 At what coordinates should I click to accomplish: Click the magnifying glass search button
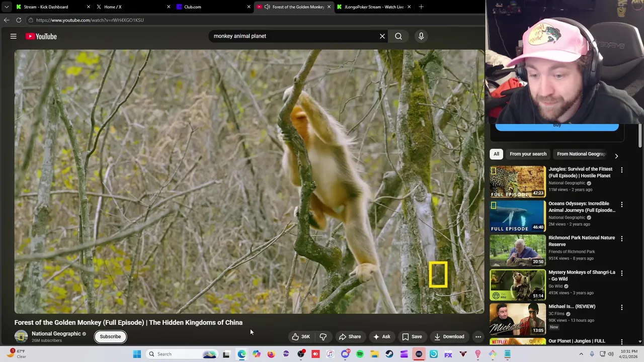tap(398, 36)
